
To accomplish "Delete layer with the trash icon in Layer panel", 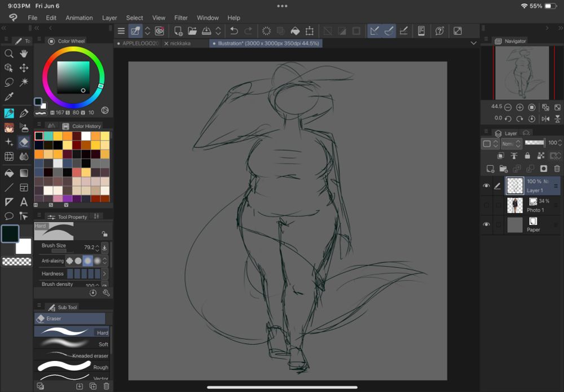I will pos(557,169).
